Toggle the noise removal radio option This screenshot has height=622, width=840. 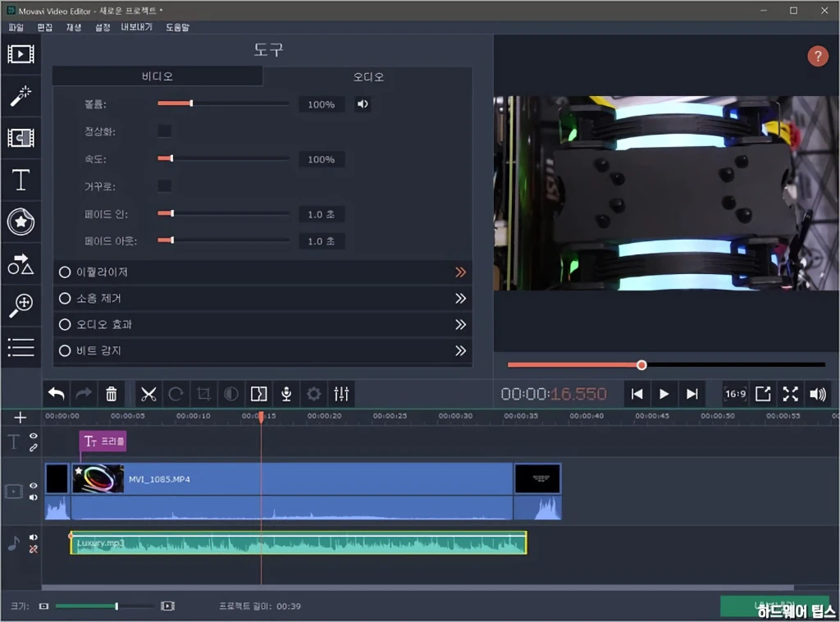(x=65, y=299)
